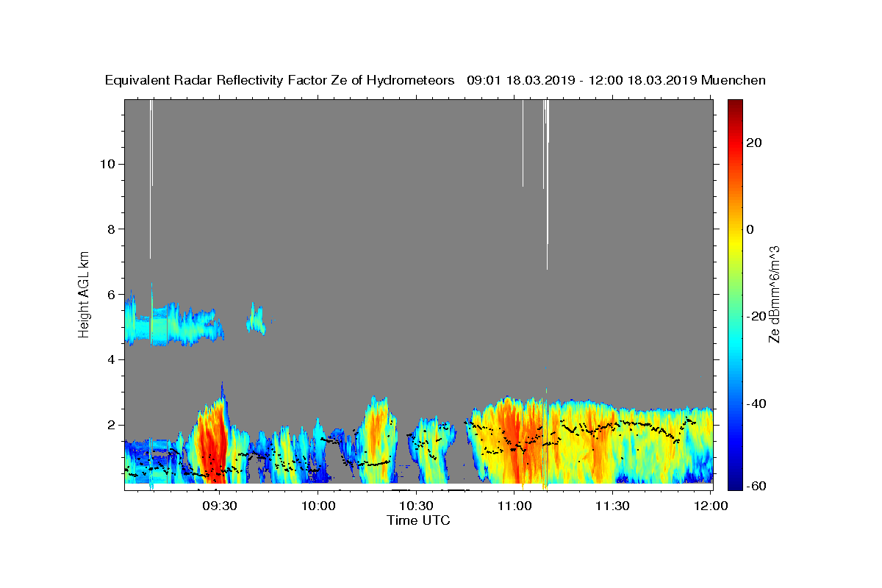Click the height axis label 10
The width and height of the screenshot is (882, 588).
click(x=107, y=163)
